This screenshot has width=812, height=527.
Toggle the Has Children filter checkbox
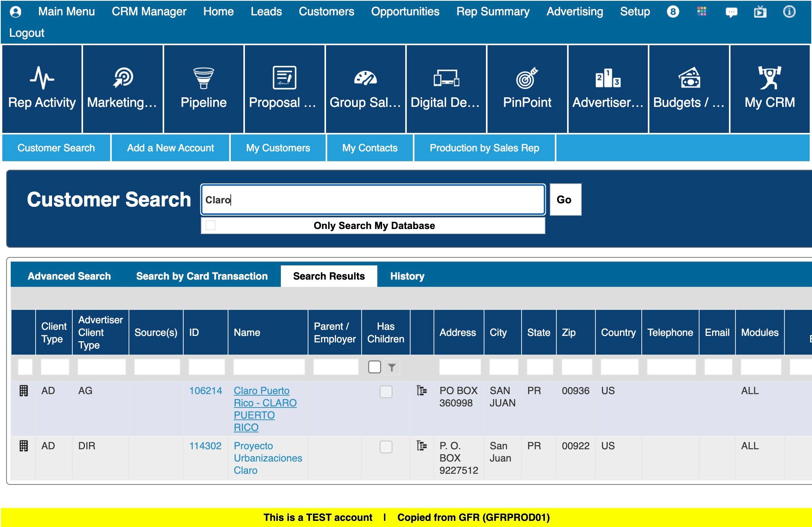point(374,367)
